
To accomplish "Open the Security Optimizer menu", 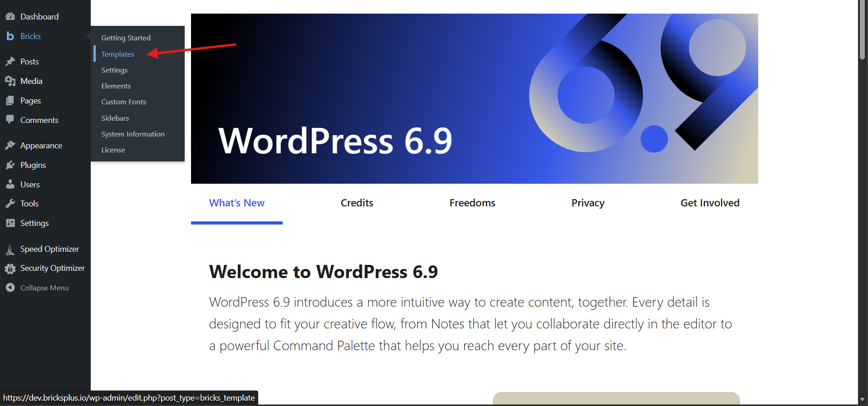I will click(53, 268).
